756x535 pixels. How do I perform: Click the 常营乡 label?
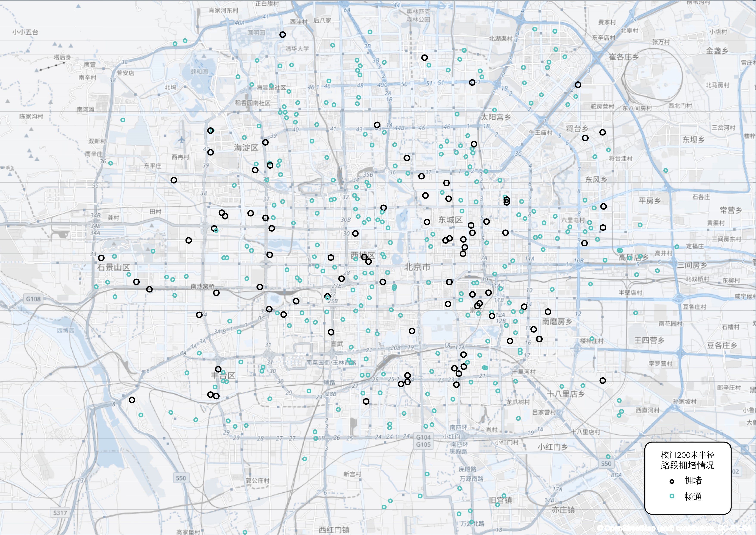pyautogui.click(x=731, y=210)
